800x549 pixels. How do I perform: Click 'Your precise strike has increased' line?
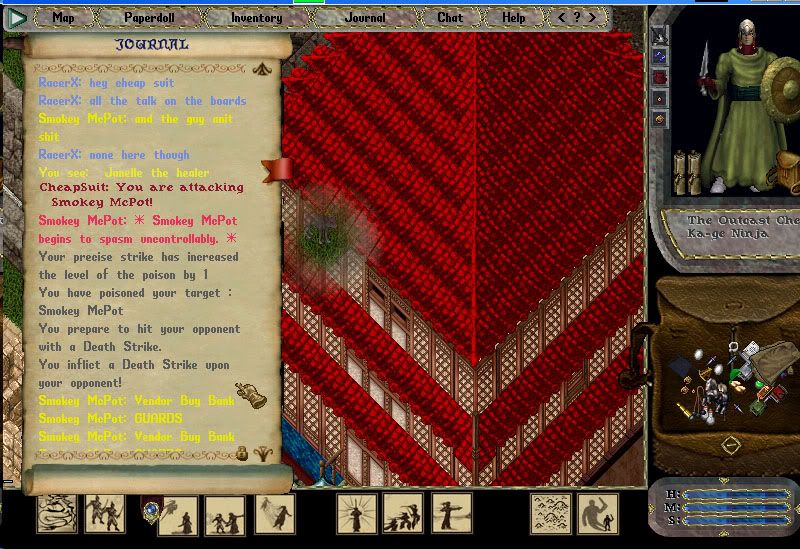click(139, 257)
